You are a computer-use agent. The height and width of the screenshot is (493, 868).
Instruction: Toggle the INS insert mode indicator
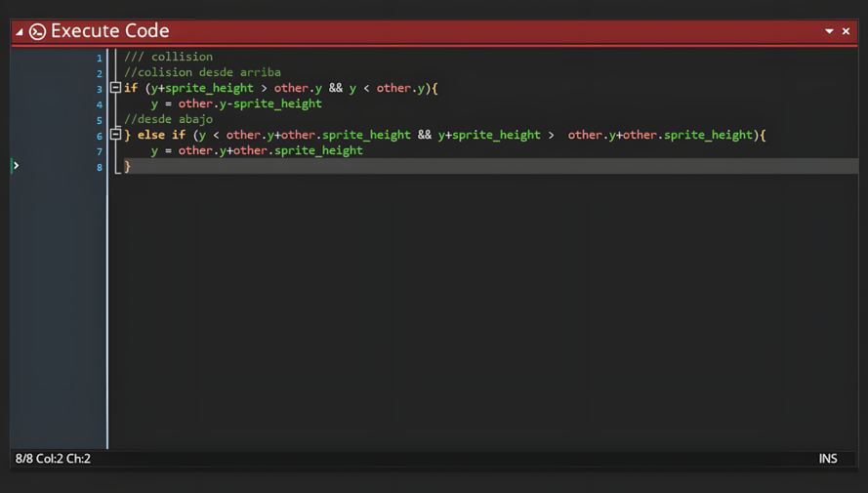(828, 459)
